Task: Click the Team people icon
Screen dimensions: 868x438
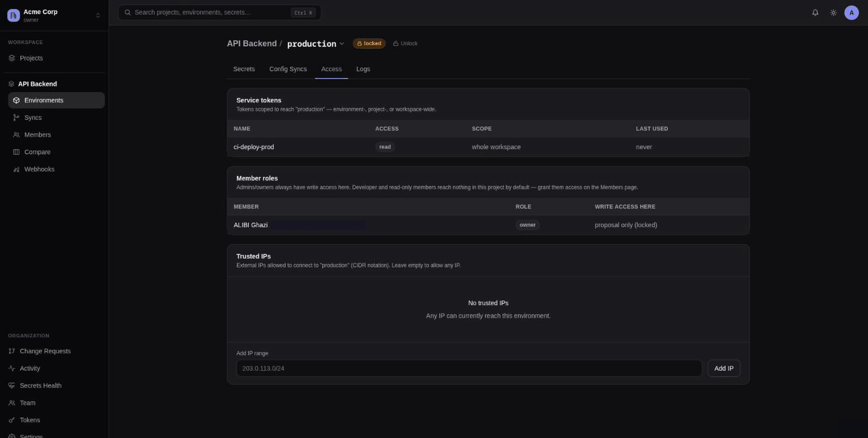Action: click(12, 403)
